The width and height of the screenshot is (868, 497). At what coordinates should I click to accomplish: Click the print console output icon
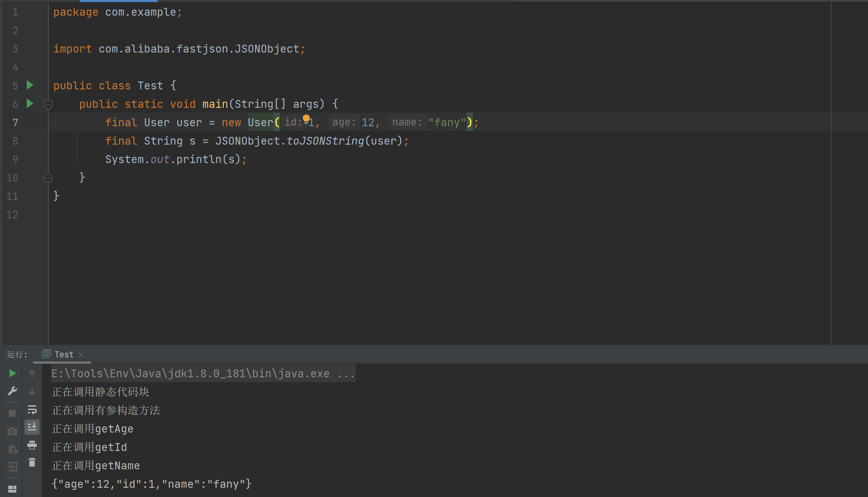pyautogui.click(x=32, y=445)
